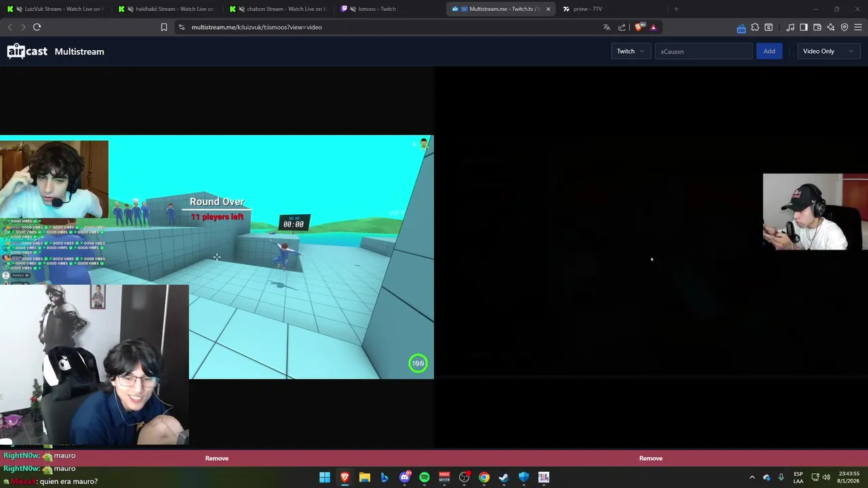The image size is (868, 488).
Task: Open Steam from the taskbar
Action: tap(504, 477)
